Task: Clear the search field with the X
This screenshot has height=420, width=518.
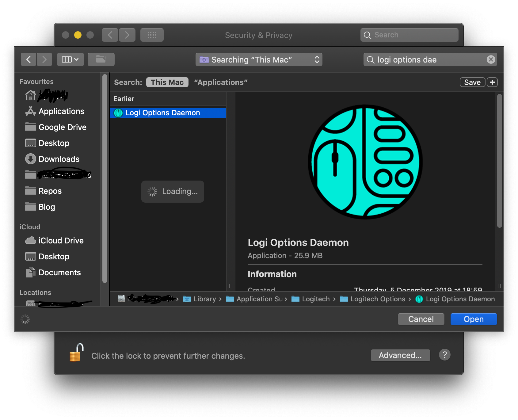Action: pos(491,59)
